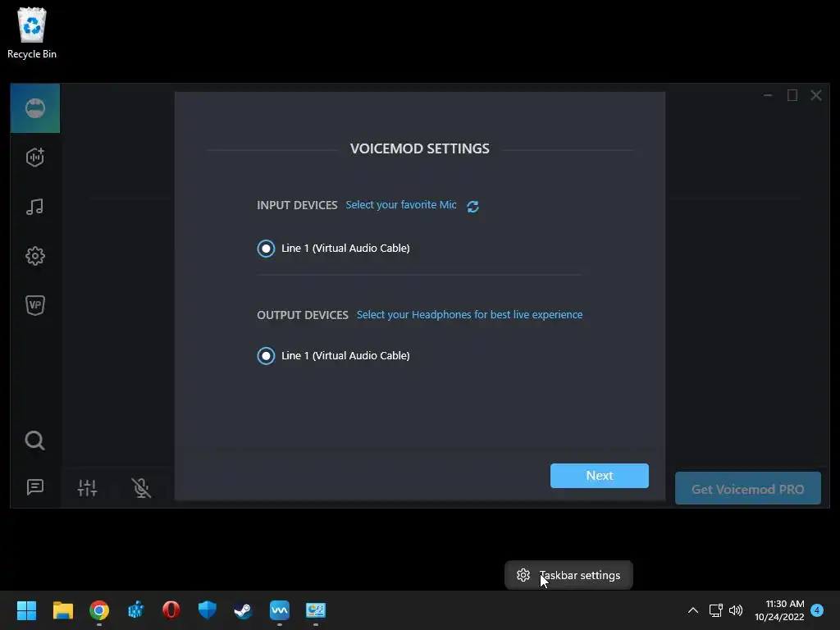840x630 pixels.
Task: Click the Next button
Action: 600,476
